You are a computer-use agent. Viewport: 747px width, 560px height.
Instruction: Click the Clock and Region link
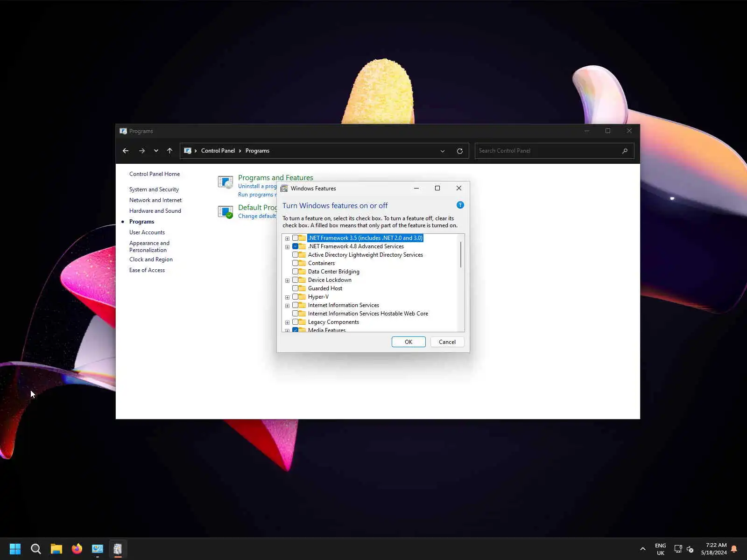click(x=151, y=259)
